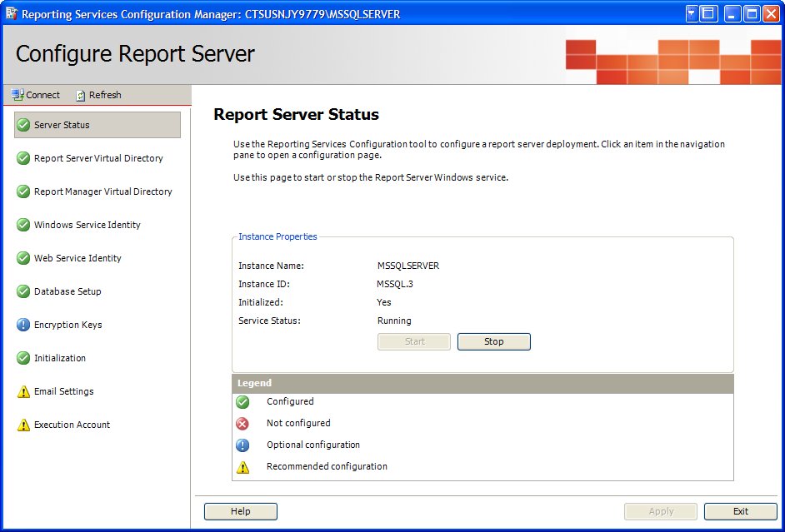Open the title bar dropdown arrow button
This screenshot has height=532, width=785.
[692, 13]
